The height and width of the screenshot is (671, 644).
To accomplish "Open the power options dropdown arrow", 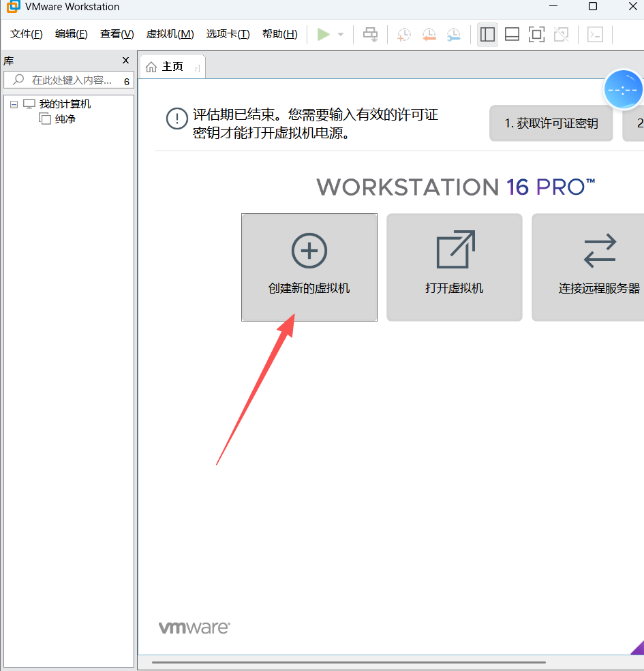I will (341, 34).
